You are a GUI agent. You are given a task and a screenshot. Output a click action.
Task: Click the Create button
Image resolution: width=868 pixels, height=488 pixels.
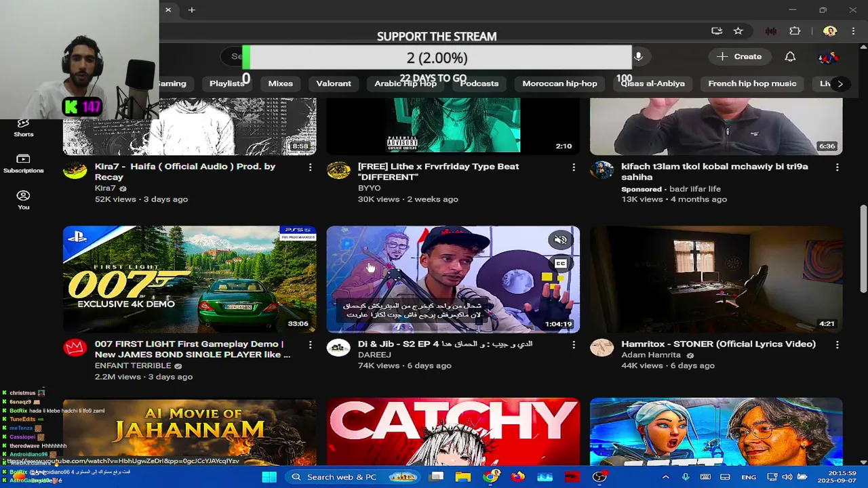pos(739,56)
